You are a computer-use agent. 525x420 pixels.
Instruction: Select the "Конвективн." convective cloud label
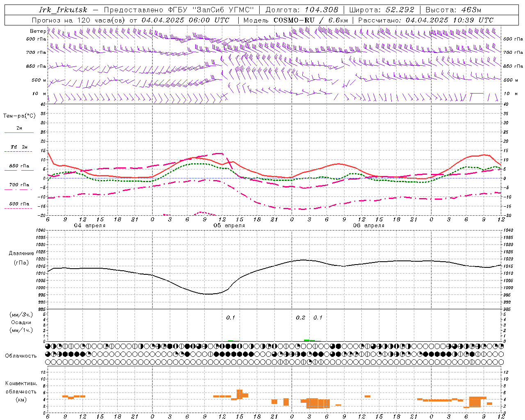point(21,383)
